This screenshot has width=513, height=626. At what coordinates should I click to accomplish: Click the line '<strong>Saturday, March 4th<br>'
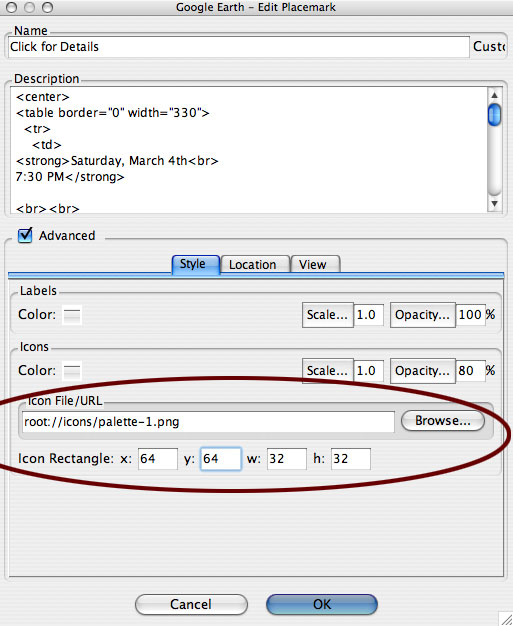point(117,161)
